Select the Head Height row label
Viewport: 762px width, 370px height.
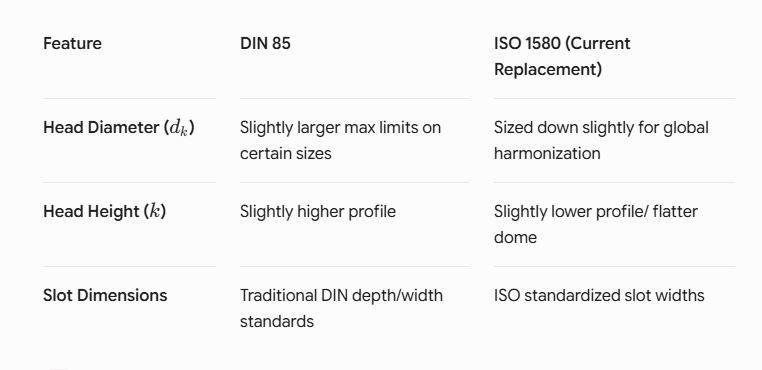pos(104,211)
